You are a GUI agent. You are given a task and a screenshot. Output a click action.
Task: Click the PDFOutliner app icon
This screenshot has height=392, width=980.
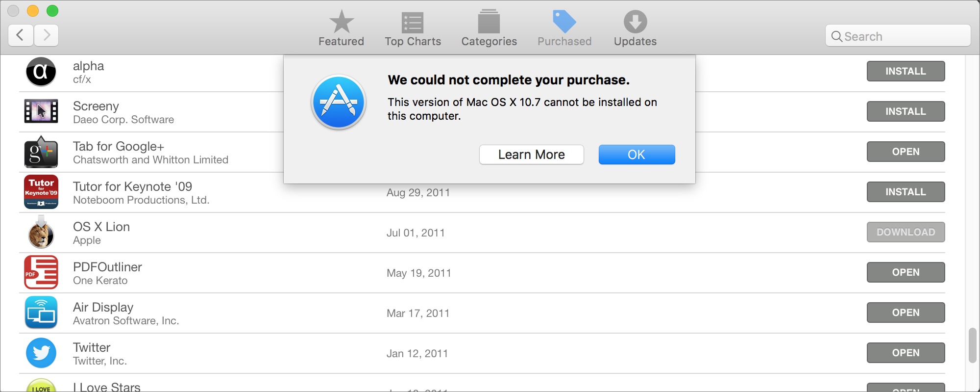pyautogui.click(x=41, y=272)
